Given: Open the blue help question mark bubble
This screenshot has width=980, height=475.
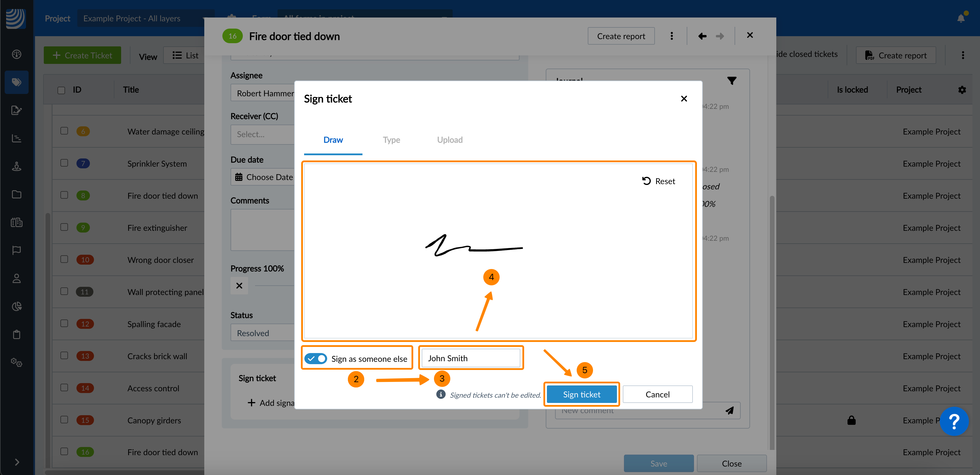Looking at the screenshot, I should click(x=954, y=421).
